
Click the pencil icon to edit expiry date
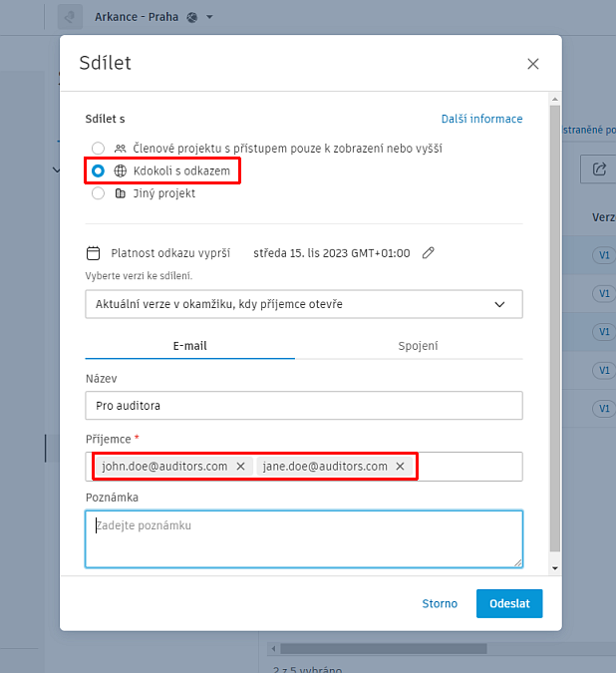(x=429, y=253)
